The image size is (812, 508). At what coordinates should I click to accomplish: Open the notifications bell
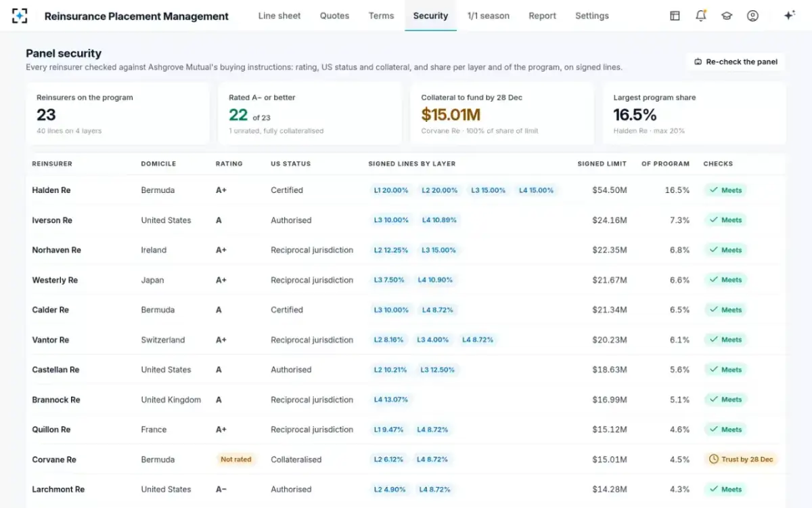click(x=701, y=16)
